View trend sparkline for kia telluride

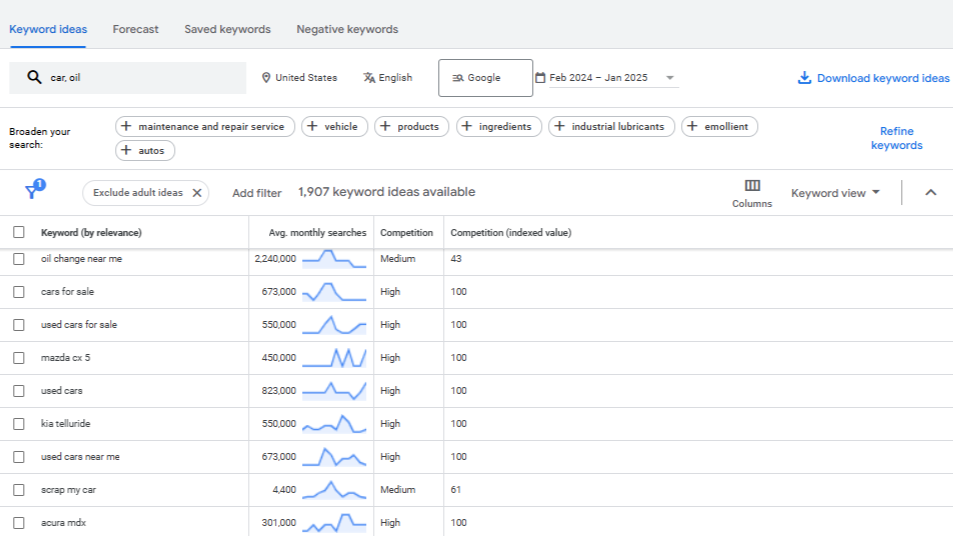point(334,424)
